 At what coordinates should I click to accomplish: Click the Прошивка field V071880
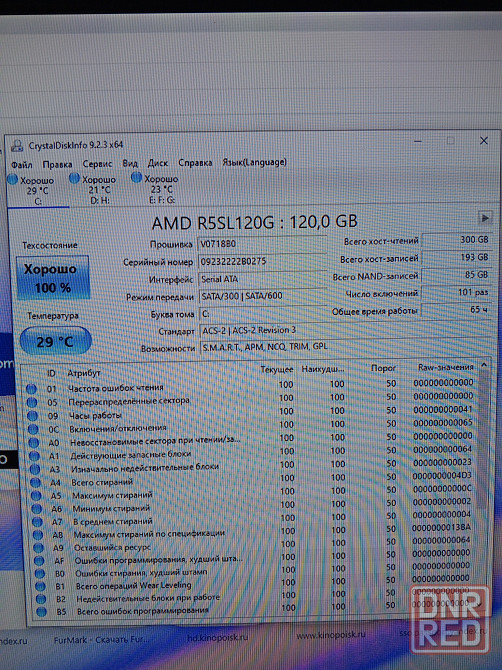tap(262, 244)
